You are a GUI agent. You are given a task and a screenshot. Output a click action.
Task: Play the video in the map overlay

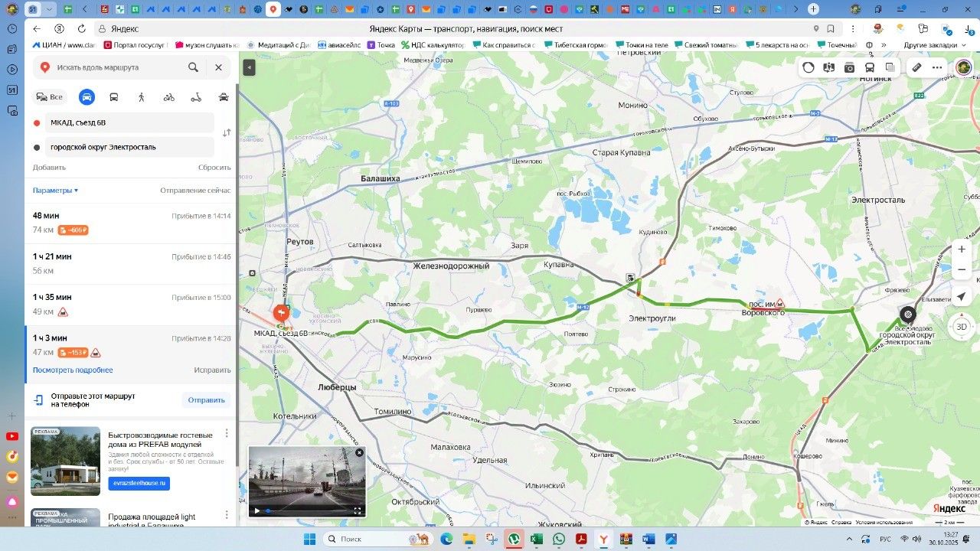(257, 510)
